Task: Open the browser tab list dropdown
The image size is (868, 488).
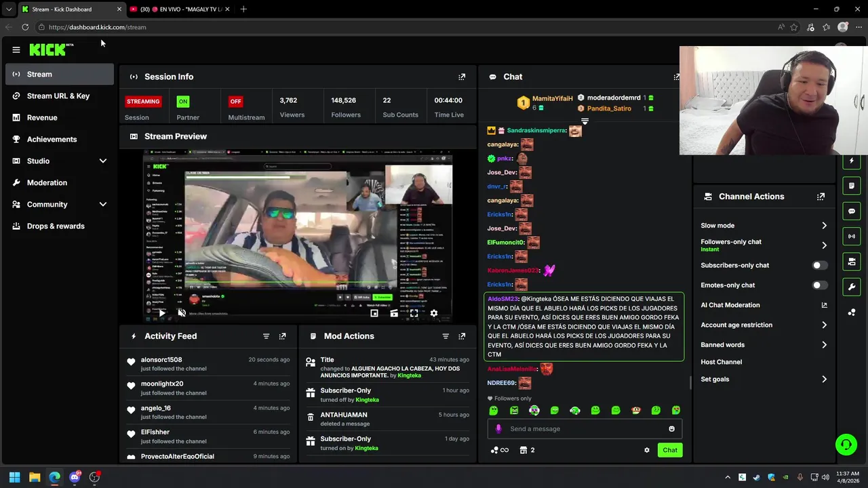Action: [8, 9]
